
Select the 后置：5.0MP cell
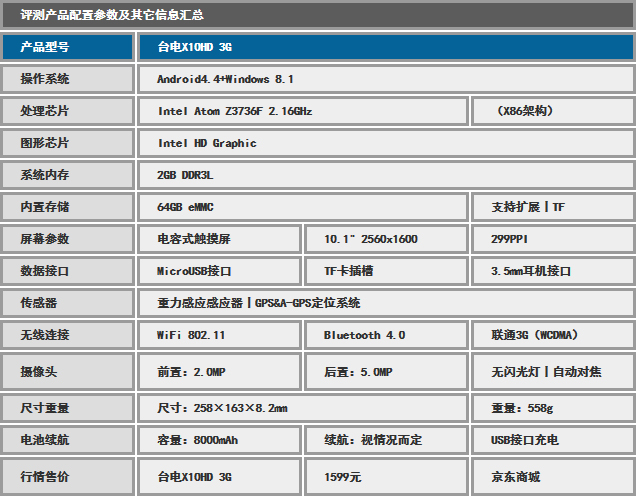(x=387, y=371)
